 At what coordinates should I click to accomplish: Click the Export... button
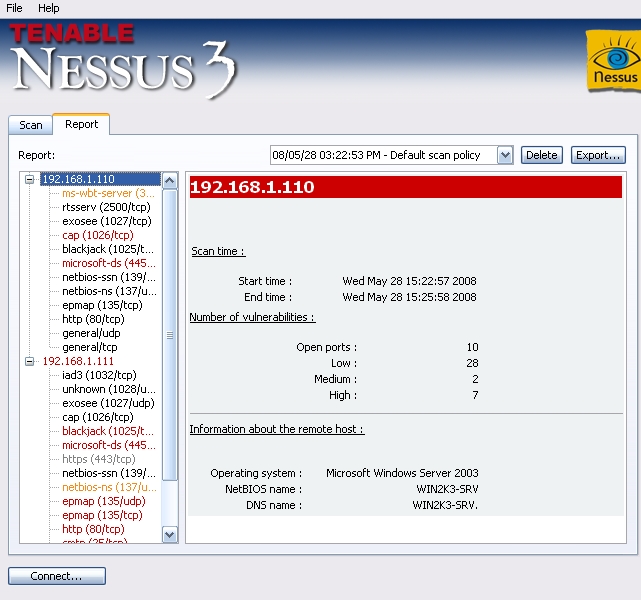tap(598, 155)
